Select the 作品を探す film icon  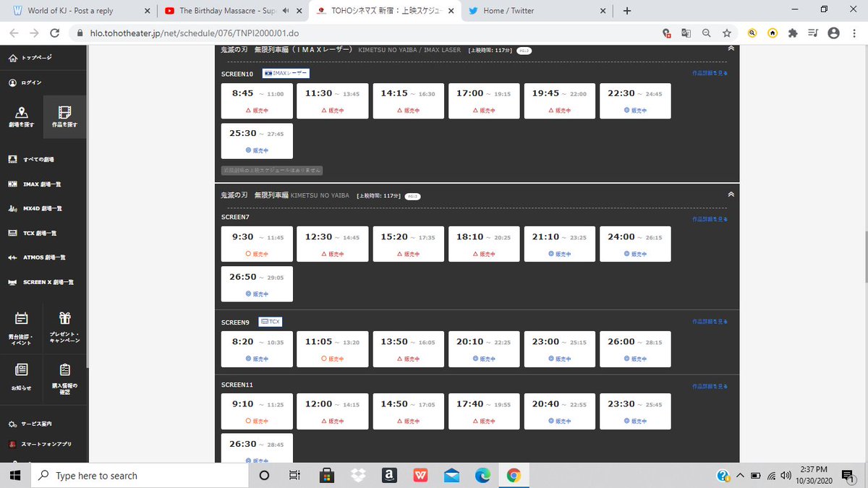[65, 111]
